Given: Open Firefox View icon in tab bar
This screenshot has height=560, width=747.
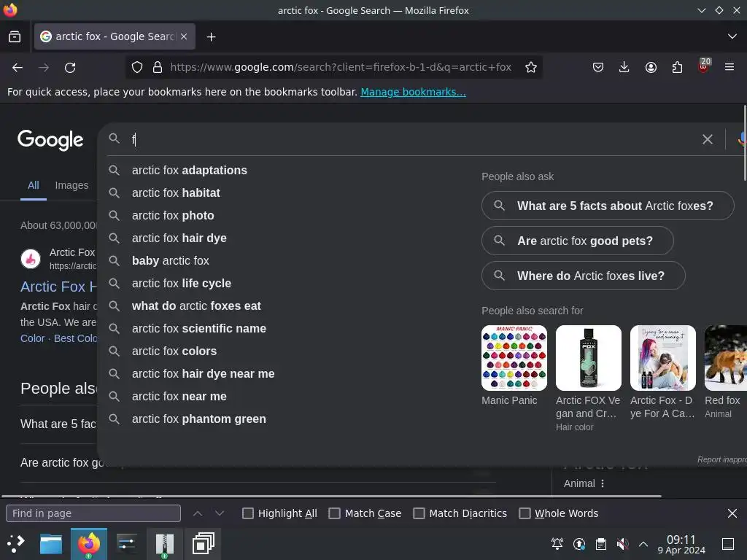Looking at the screenshot, I should [x=15, y=36].
